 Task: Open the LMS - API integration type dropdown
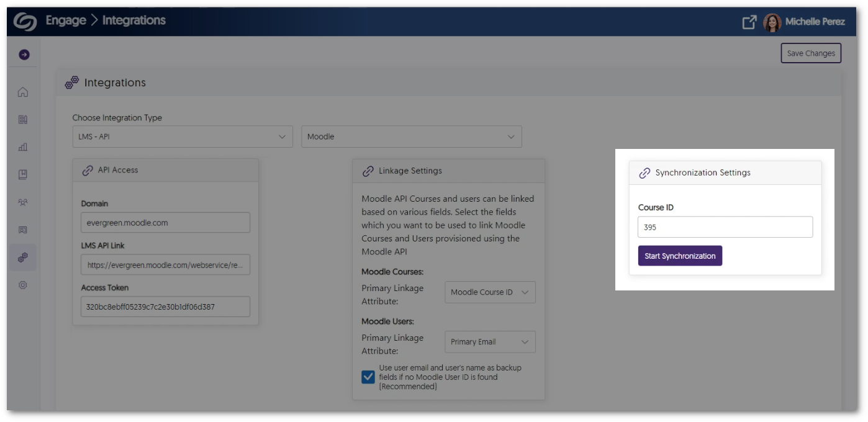pos(183,137)
